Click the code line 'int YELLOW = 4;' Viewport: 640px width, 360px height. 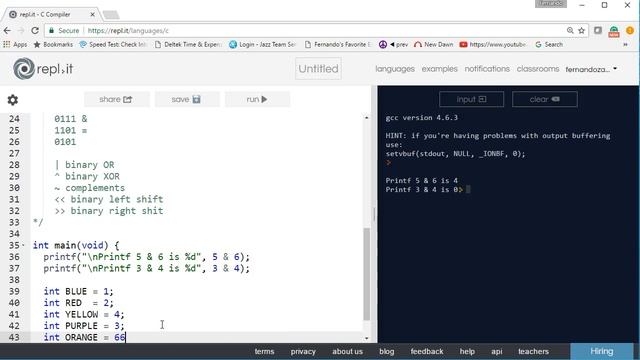pos(84,314)
